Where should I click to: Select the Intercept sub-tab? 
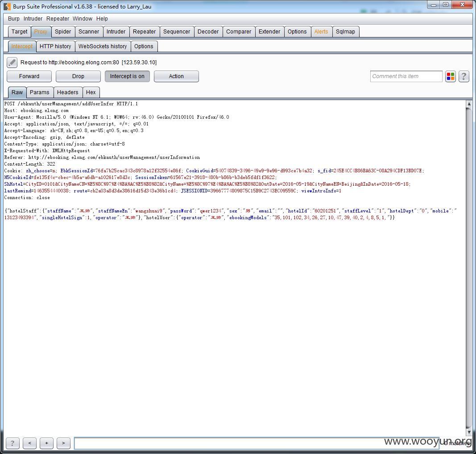click(22, 46)
